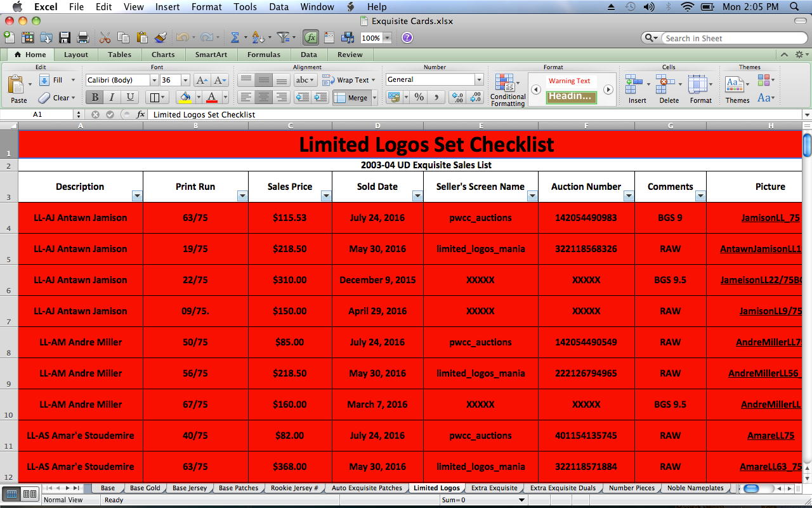Toggle Italic formatting button
The height and width of the screenshot is (508, 812).
(x=112, y=97)
